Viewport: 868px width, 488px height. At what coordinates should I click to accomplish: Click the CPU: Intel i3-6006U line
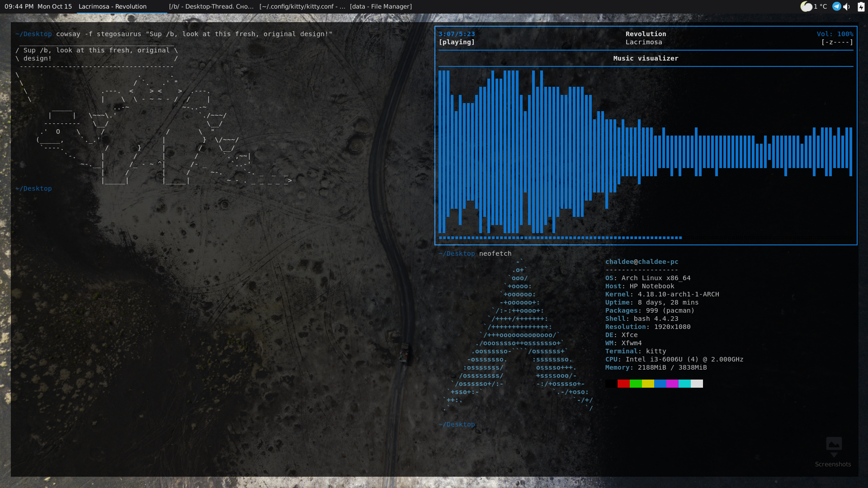coord(674,359)
